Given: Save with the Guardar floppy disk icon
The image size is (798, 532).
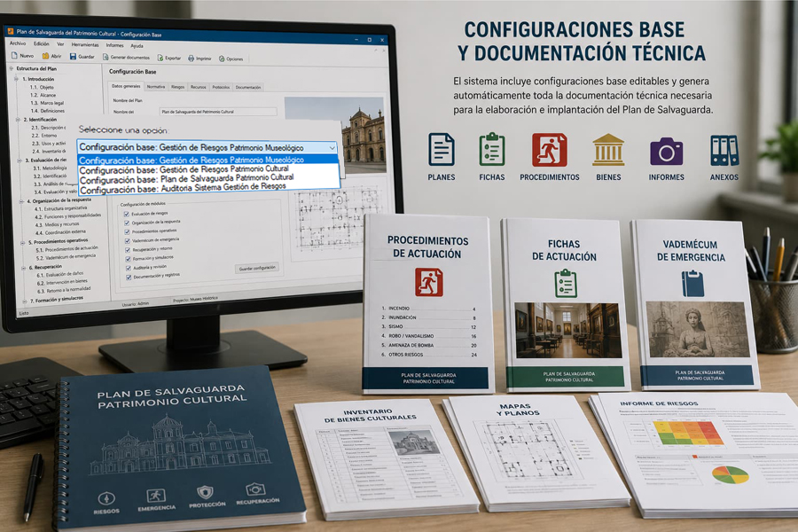Looking at the screenshot, I should [73, 56].
